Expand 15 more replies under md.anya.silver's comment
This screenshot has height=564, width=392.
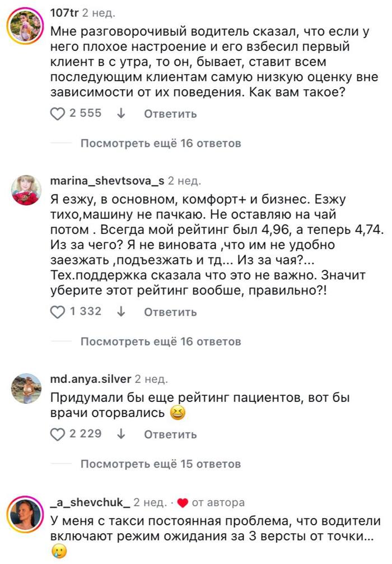[161, 464]
